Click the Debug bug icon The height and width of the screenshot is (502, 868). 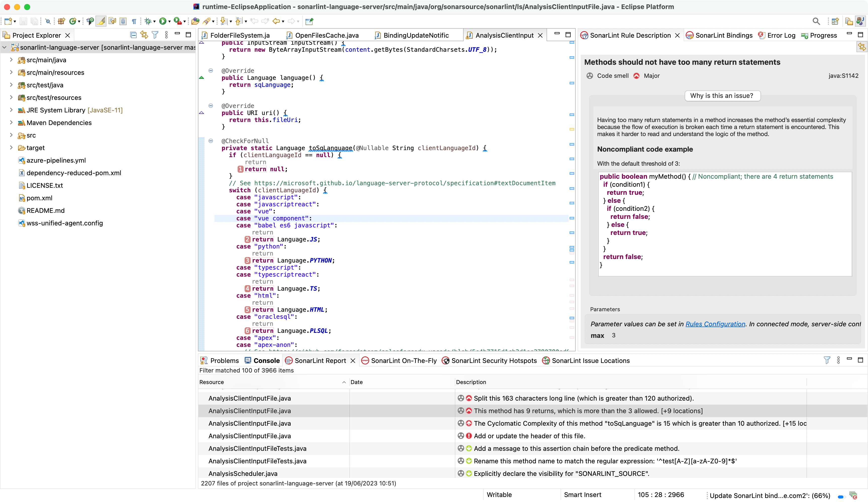click(x=148, y=21)
